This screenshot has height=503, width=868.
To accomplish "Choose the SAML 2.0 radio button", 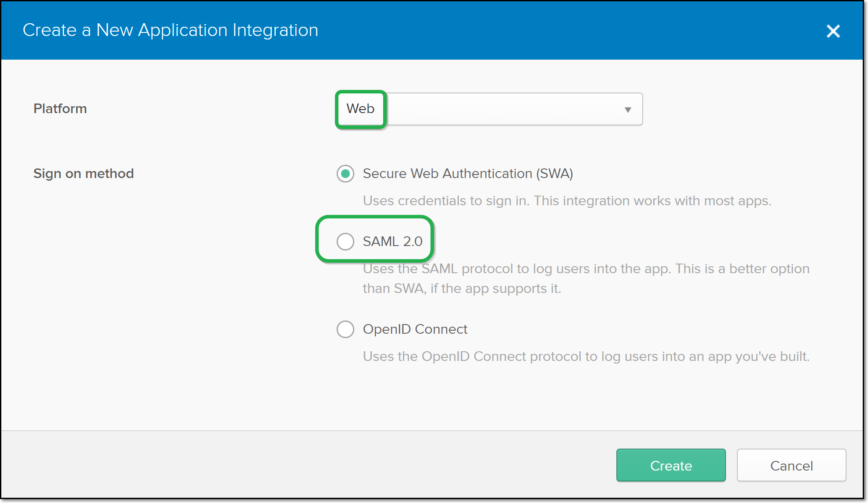I will click(x=345, y=241).
